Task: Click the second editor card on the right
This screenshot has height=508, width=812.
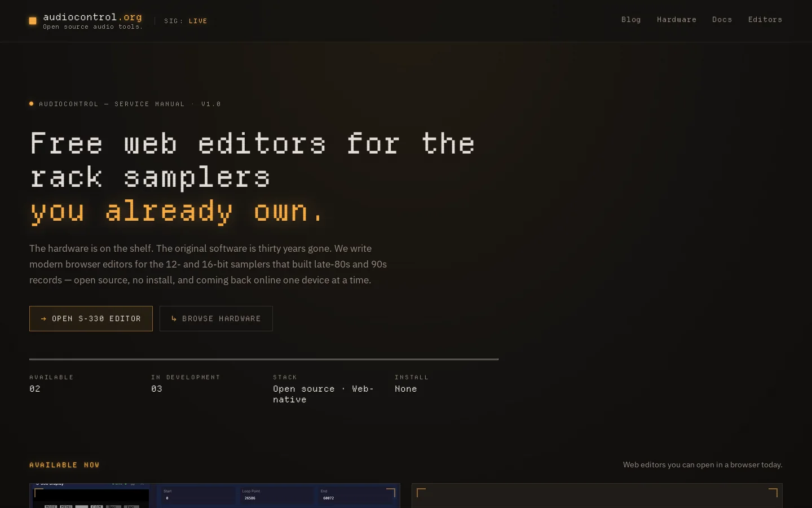Action: [x=597, y=496]
